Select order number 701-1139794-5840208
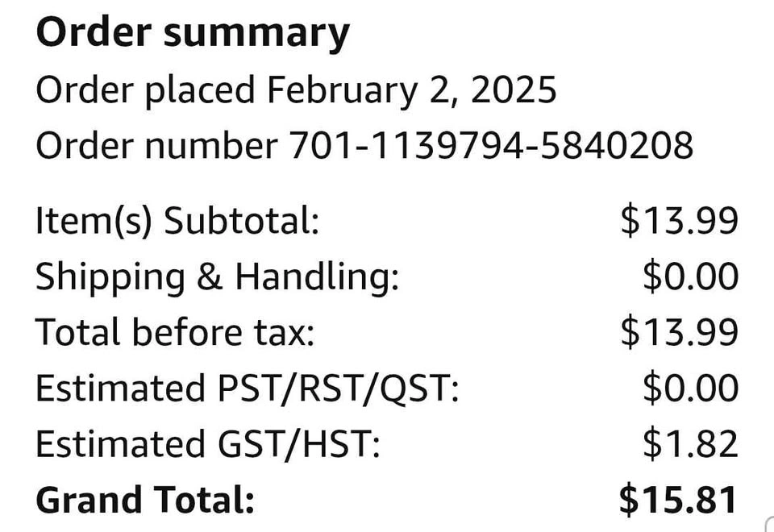774x532 pixels. pyautogui.click(x=491, y=146)
